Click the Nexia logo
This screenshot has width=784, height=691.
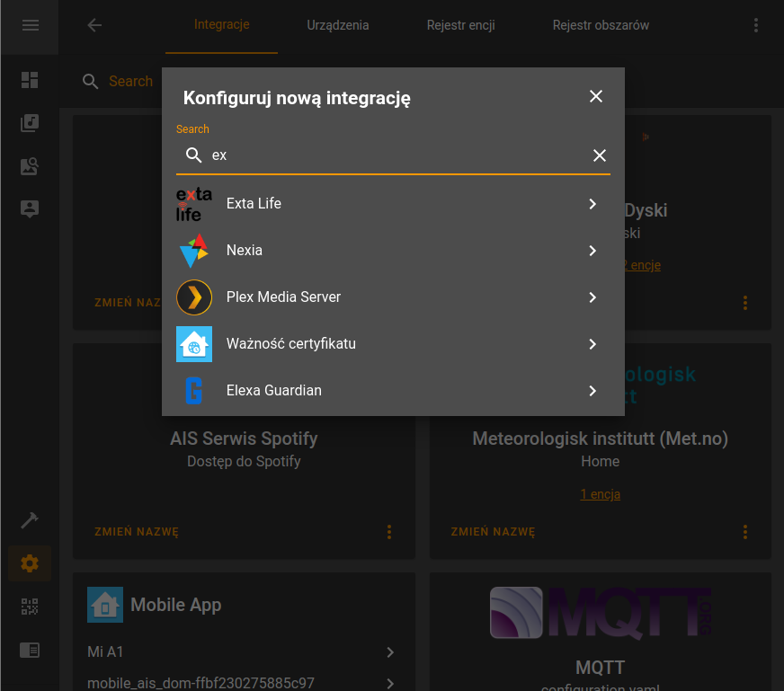194,251
